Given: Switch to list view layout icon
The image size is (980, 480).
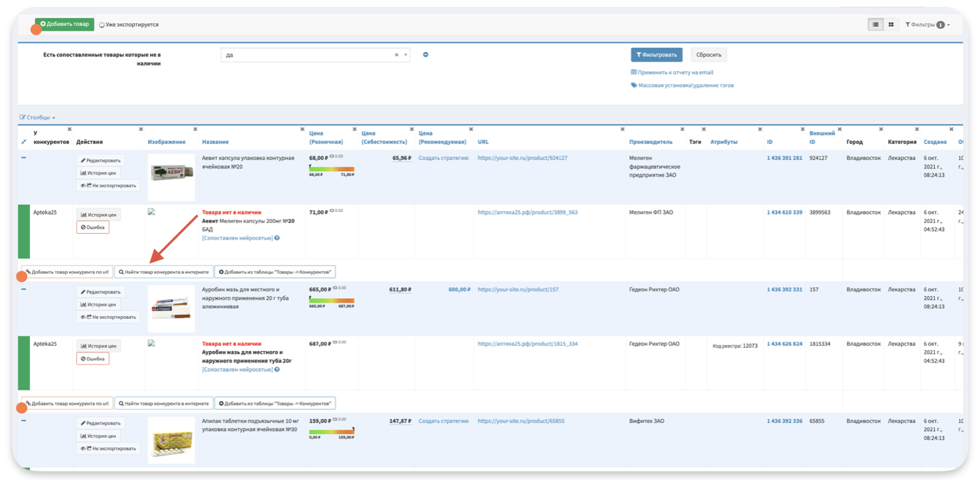Looking at the screenshot, I should pos(875,25).
